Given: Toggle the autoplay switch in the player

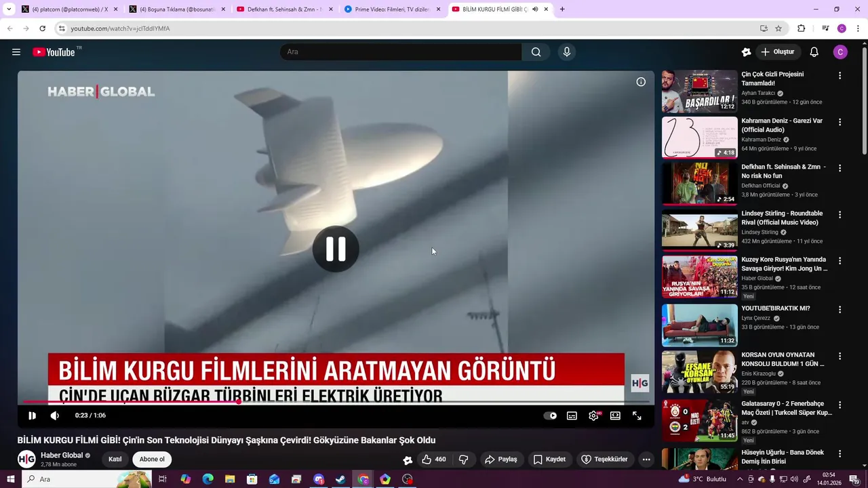Looking at the screenshot, I should pyautogui.click(x=551, y=415).
